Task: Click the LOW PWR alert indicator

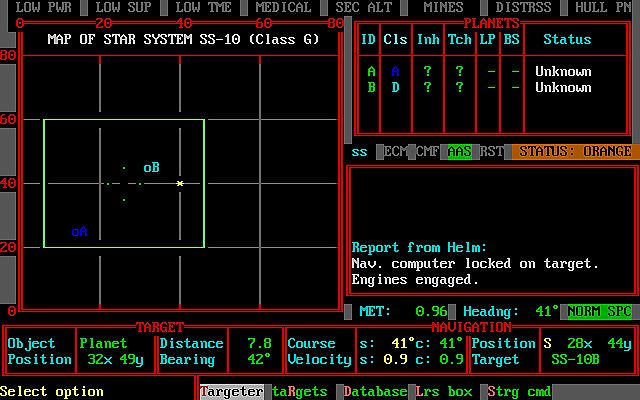Action: [x=44, y=7]
